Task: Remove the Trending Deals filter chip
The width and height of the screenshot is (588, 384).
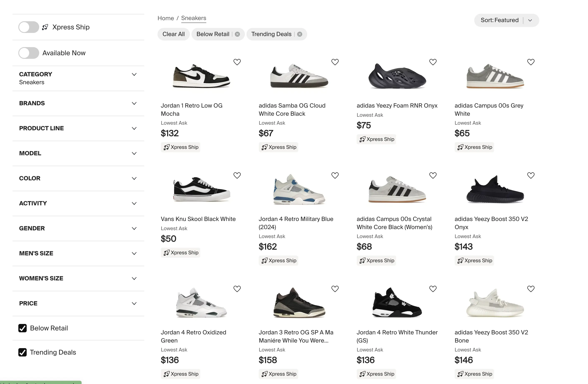Action: point(299,34)
